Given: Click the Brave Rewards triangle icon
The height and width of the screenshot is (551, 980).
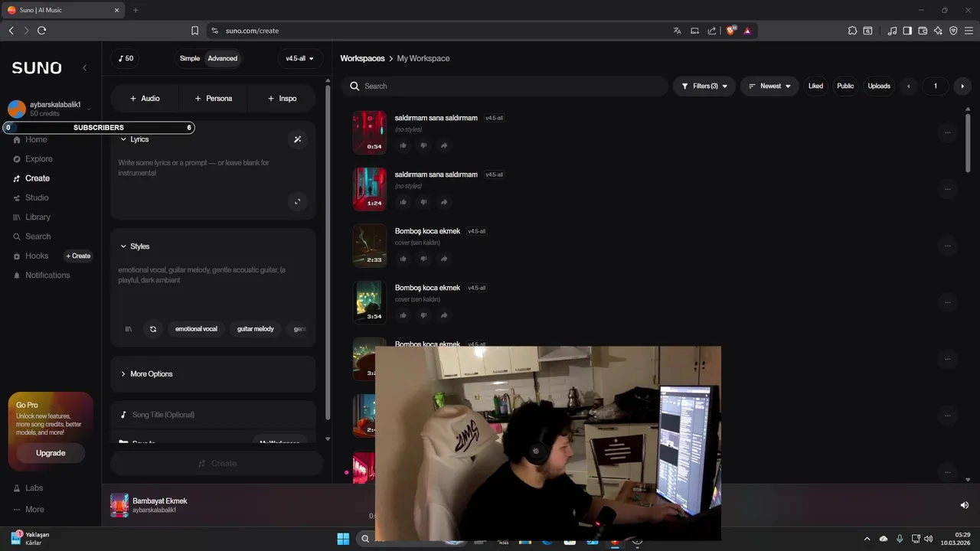Looking at the screenshot, I should tap(747, 31).
